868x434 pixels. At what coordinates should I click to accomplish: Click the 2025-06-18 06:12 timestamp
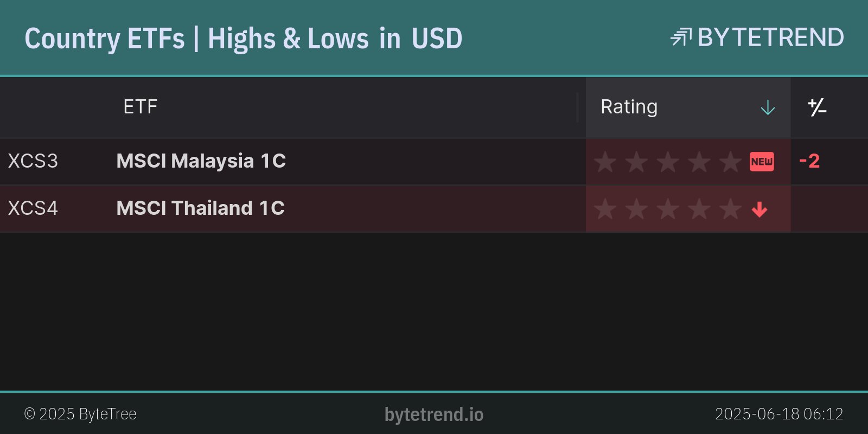[779, 414]
